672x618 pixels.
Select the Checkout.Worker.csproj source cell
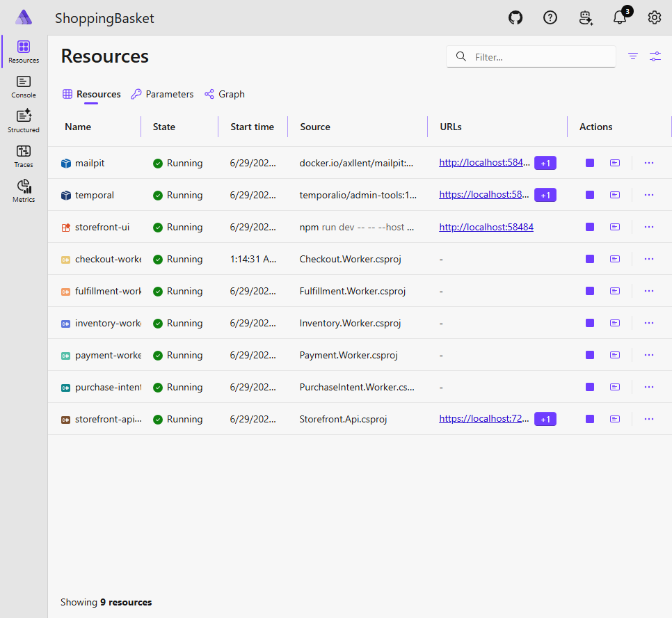(x=350, y=259)
